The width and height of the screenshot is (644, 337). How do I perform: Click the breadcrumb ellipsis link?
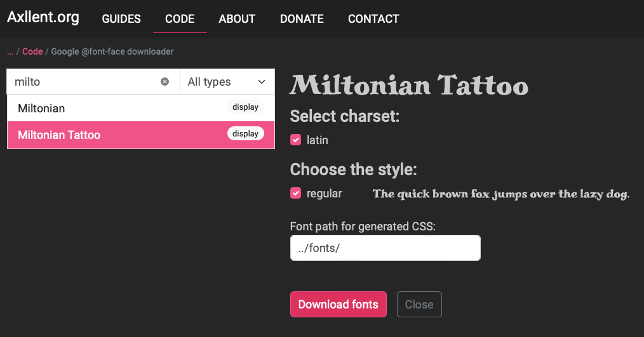(x=10, y=51)
